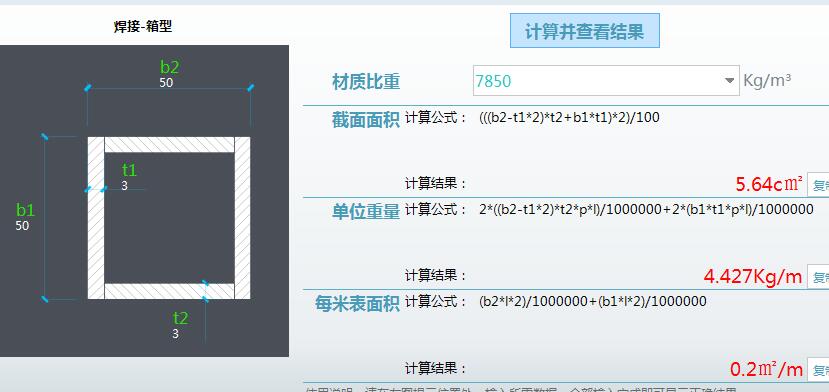The image size is (829, 392).
Task: Copy the 单位重量 result with its button
Action: click(x=818, y=277)
